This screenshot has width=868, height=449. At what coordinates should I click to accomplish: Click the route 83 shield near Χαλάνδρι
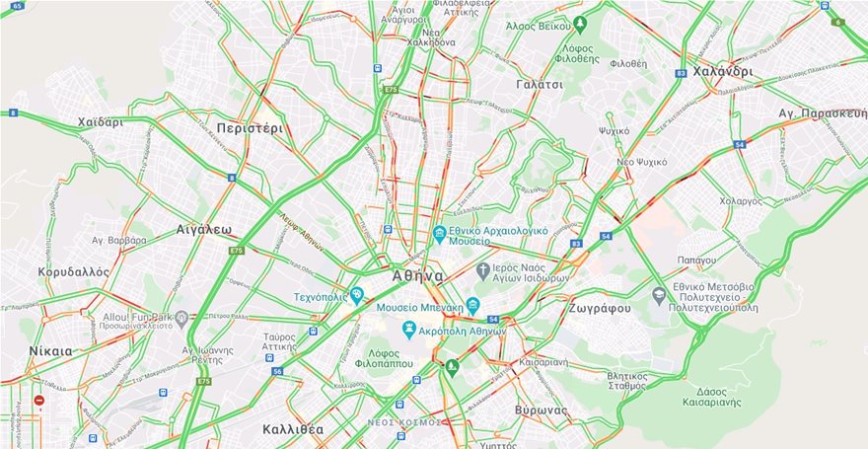[x=682, y=73]
